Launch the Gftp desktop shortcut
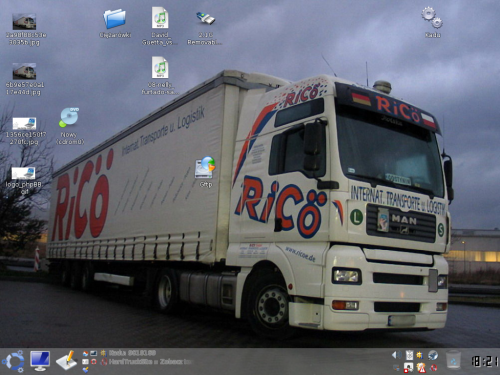 click(205, 171)
